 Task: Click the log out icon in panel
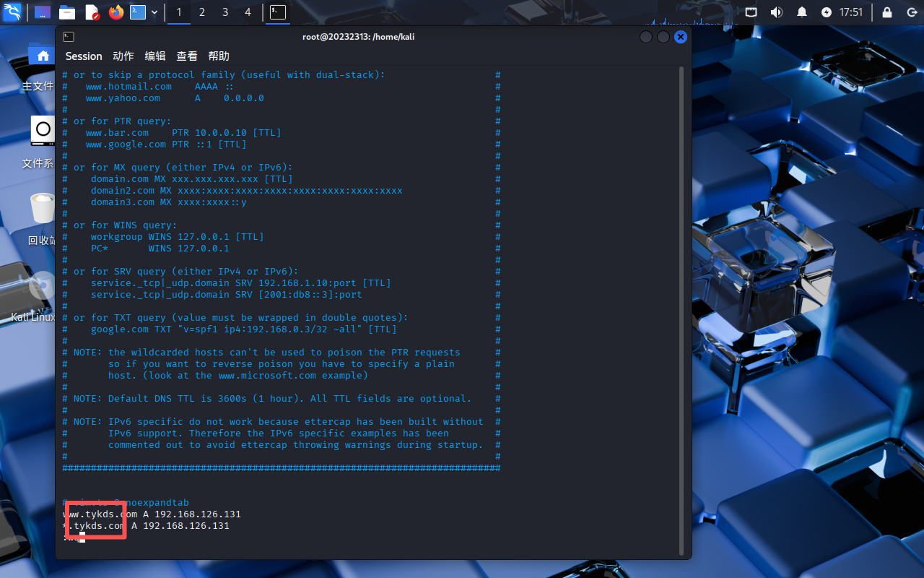pyautogui.click(x=912, y=12)
